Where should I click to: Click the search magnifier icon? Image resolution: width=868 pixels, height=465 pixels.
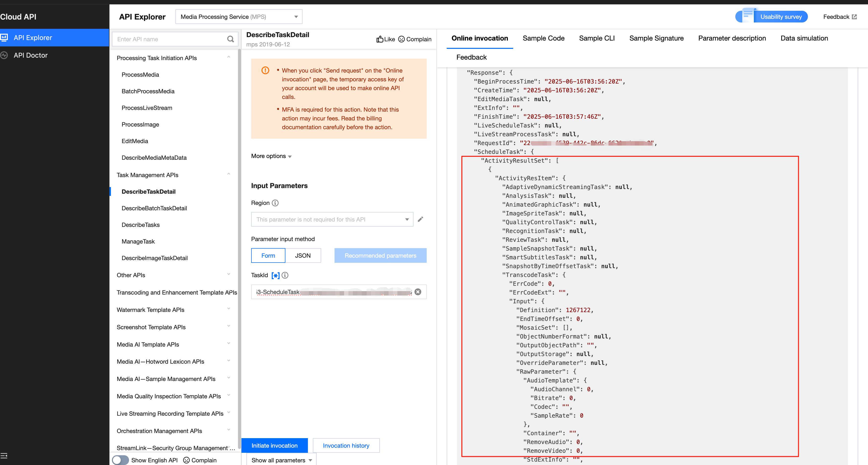click(x=230, y=39)
